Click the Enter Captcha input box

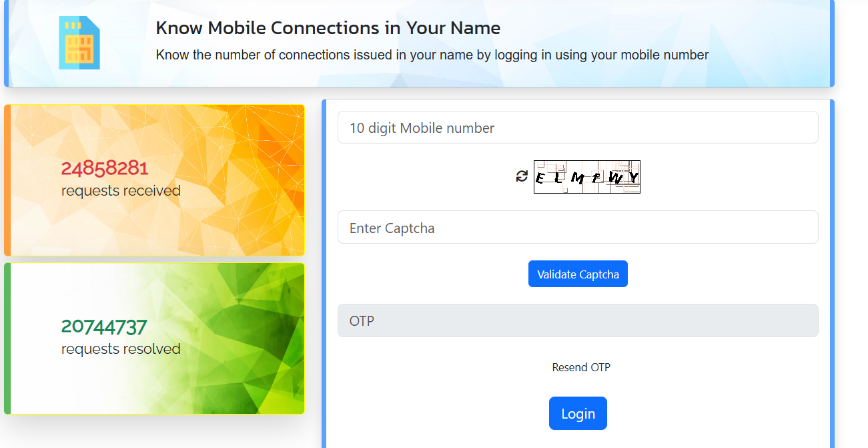tap(578, 228)
